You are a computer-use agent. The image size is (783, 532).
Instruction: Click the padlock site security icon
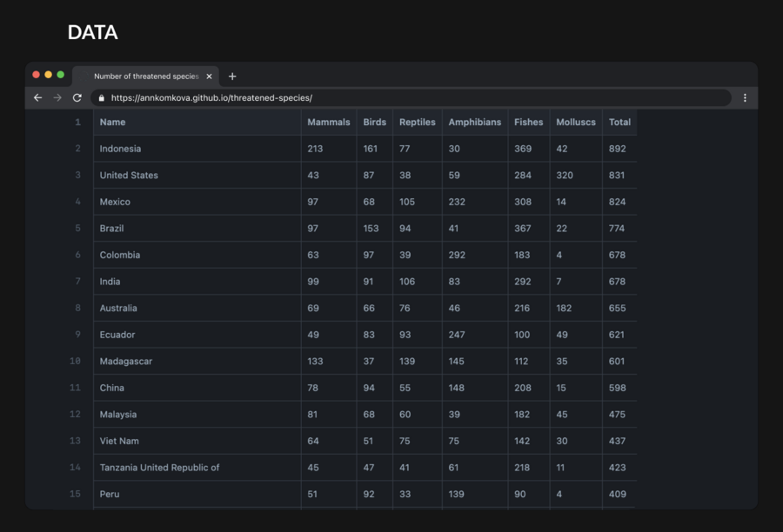102,98
